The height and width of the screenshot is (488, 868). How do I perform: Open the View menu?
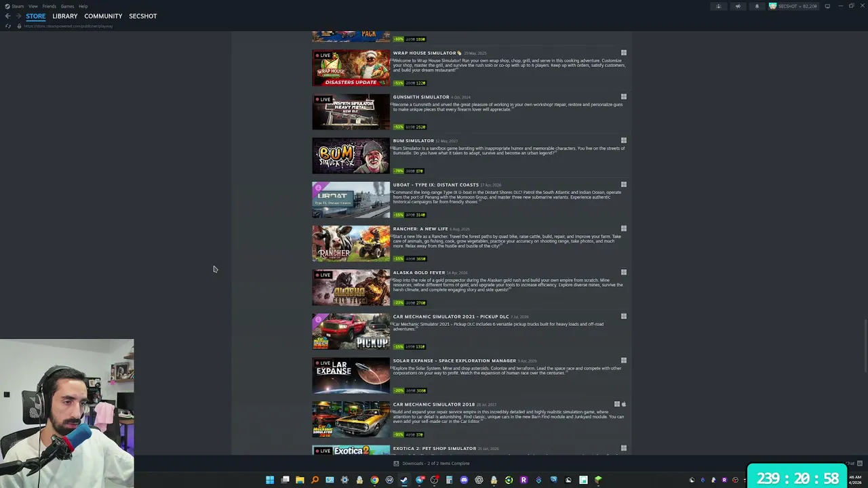tap(33, 6)
